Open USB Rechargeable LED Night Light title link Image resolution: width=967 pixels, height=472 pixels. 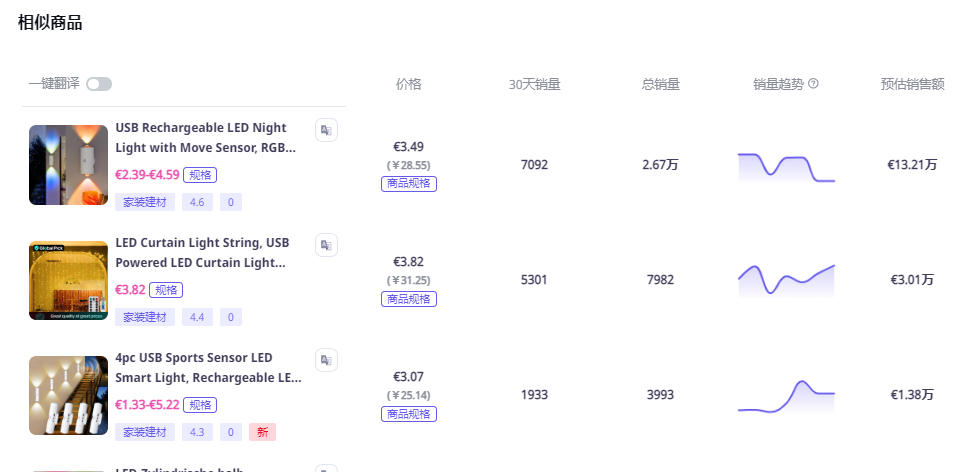(x=205, y=138)
